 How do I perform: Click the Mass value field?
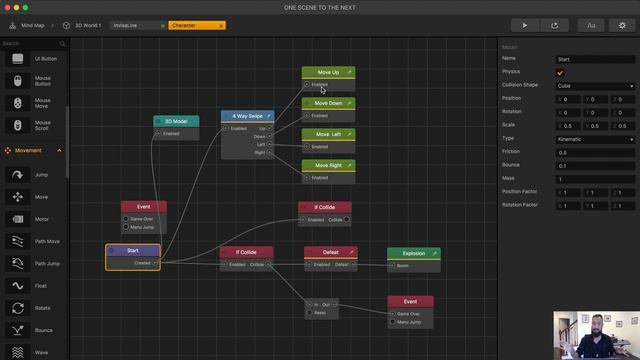[595, 179]
